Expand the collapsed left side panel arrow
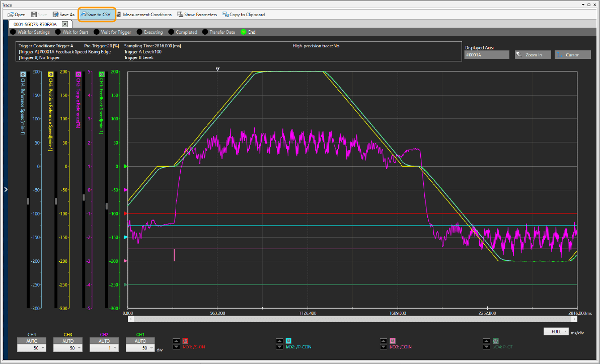Viewport: 600px width, 364px height. (x=6, y=189)
